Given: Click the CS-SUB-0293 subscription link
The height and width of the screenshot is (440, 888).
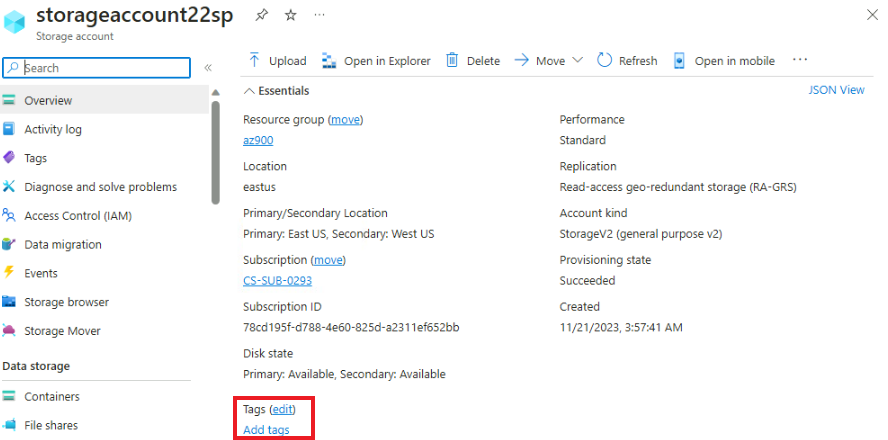Looking at the screenshot, I should coord(277,281).
